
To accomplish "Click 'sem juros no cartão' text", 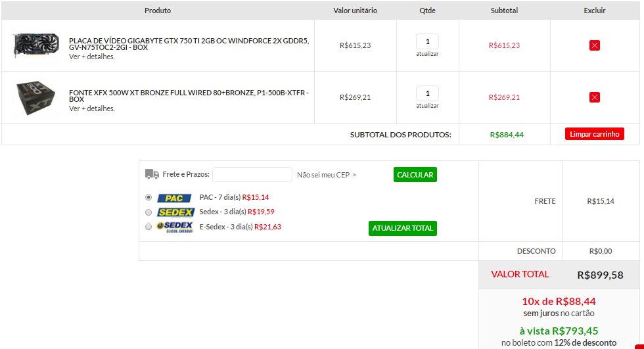I will pos(559,314).
